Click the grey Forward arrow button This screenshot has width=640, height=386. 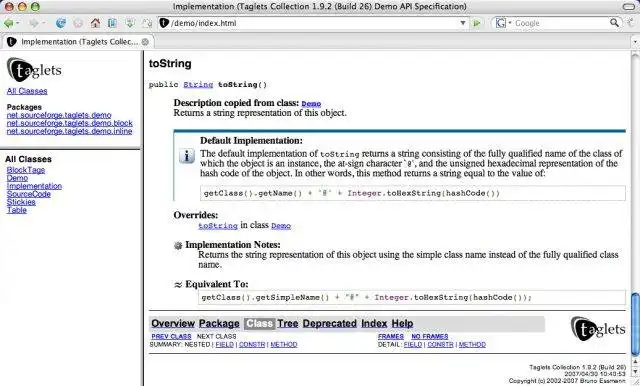tap(33, 23)
